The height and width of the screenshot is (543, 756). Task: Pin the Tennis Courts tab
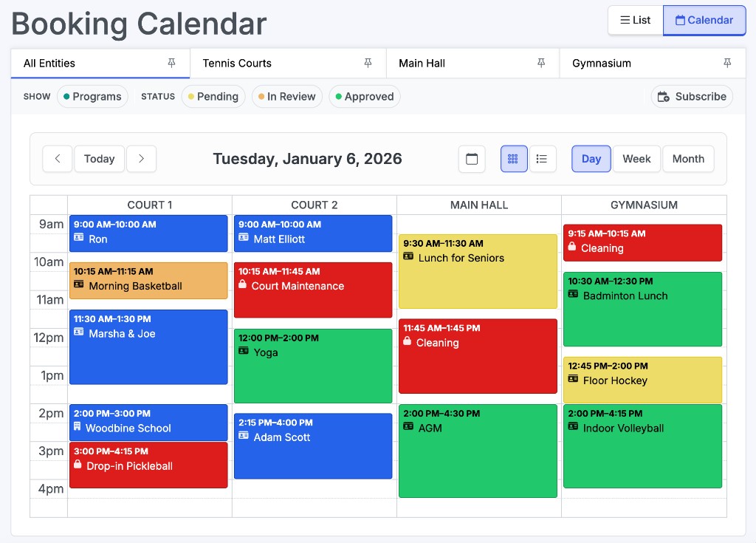[x=368, y=64]
